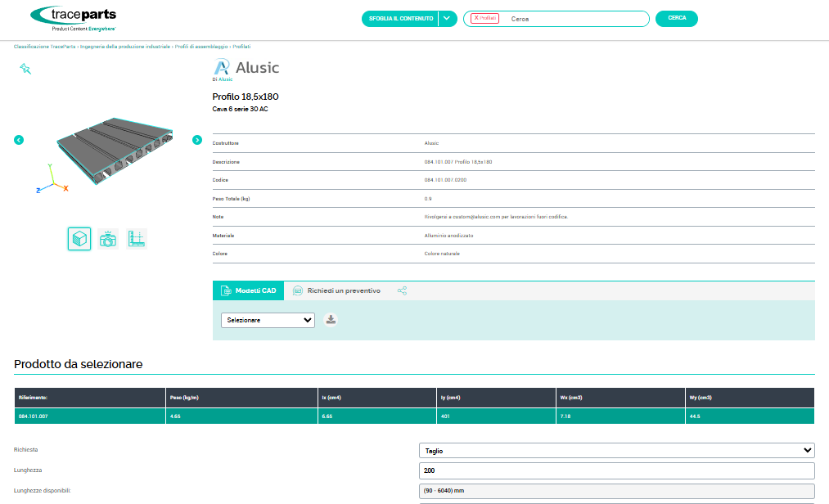829x504 pixels.
Task: Click the Riferimento column header
Action: (90, 398)
